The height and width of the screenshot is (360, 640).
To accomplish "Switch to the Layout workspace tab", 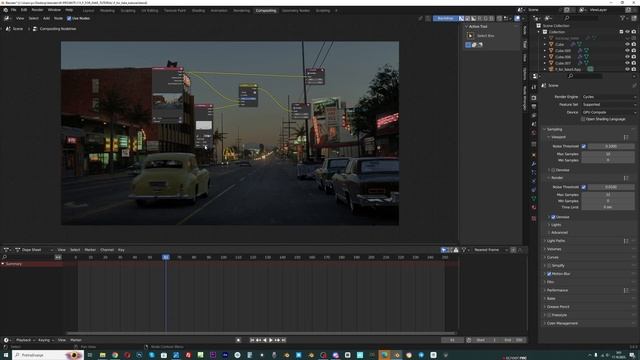I will [88, 10].
